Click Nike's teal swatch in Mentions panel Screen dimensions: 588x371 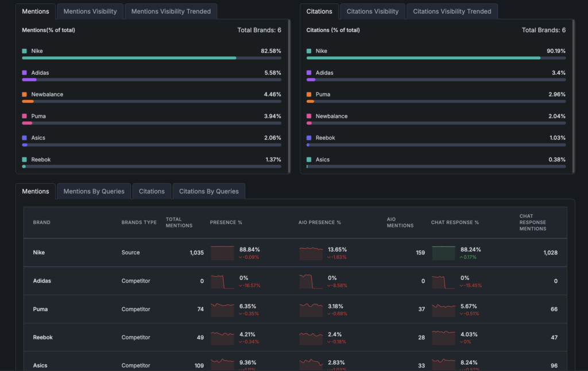[x=25, y=51]
